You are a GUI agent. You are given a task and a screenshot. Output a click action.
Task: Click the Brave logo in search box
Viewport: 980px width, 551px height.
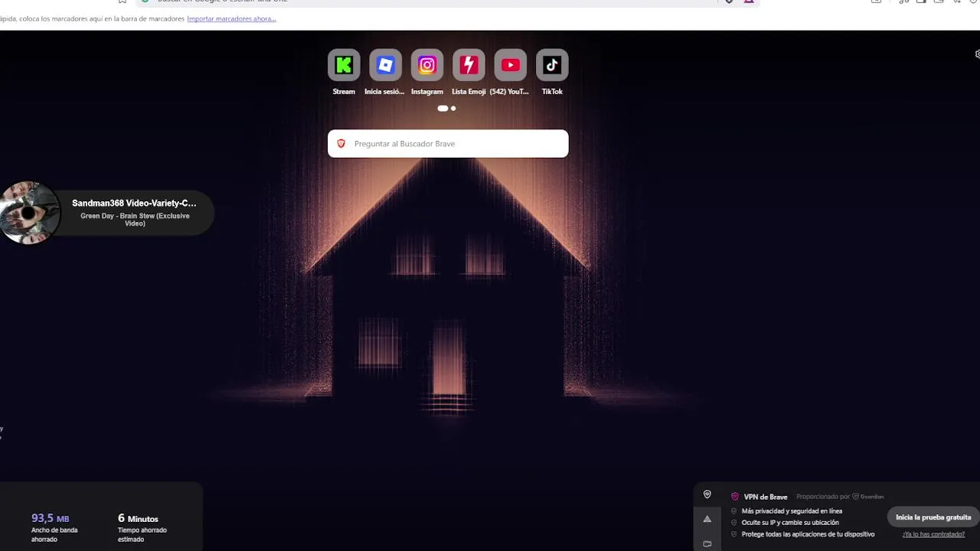pyautogui.click(x=341, y=144)
